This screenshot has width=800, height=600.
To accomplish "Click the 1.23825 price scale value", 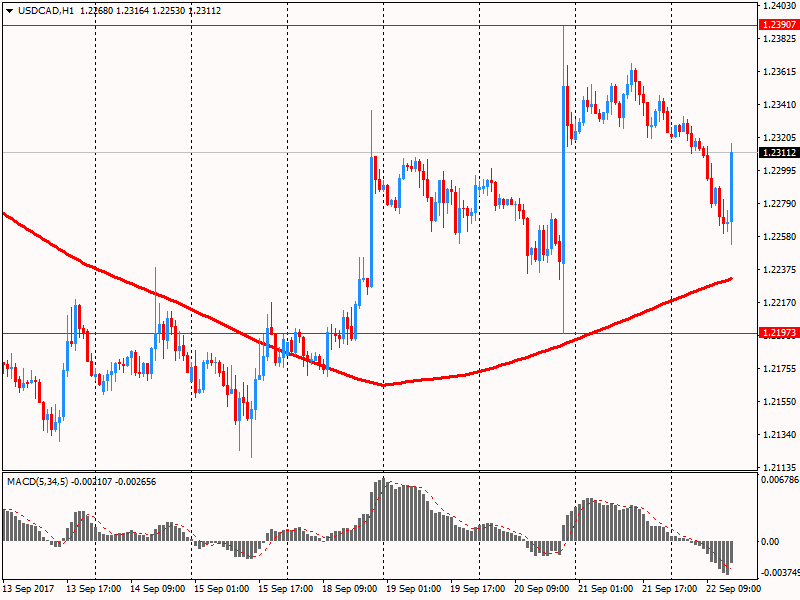I will tap(780, 39).
